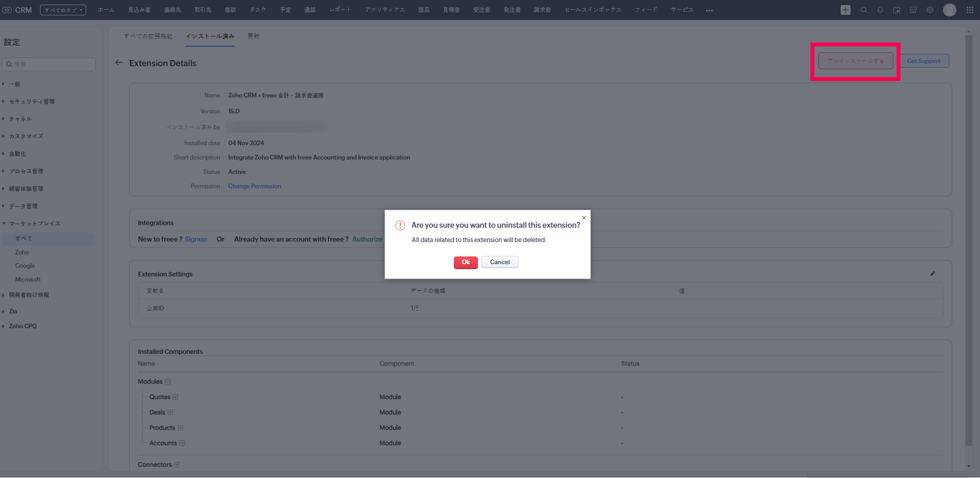Expand the Connectors node
The width and height of the screenshot is (980, 478).
177,465
